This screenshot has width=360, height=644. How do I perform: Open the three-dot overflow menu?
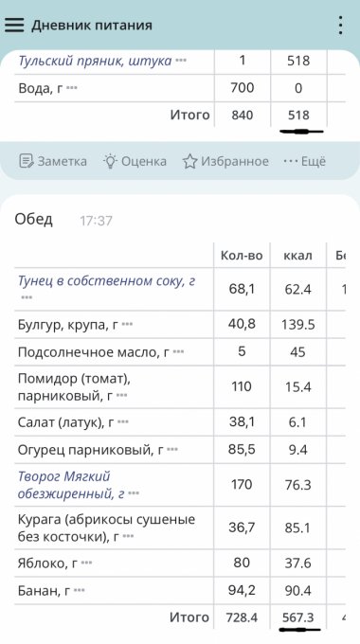point(340,26)
